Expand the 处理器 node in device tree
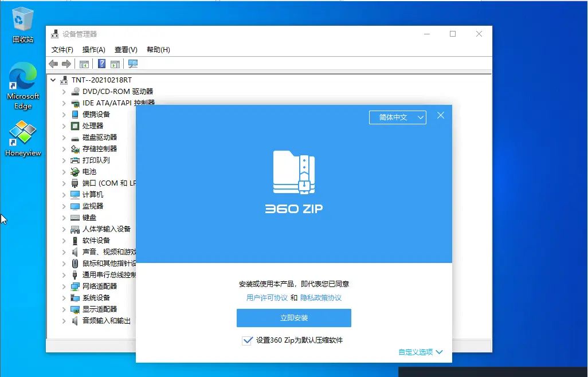This screenshot has height=377, width=588. coord(65,125)
